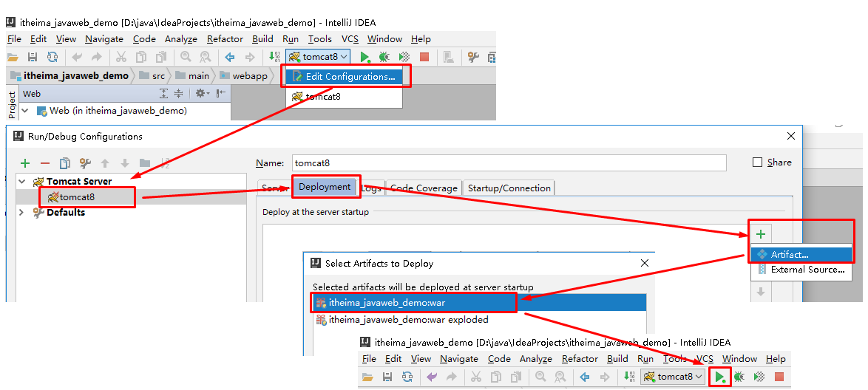Screen dimensions: 868x390
Task: Switch to the Deployment tab
Action: tap(325, 187)
